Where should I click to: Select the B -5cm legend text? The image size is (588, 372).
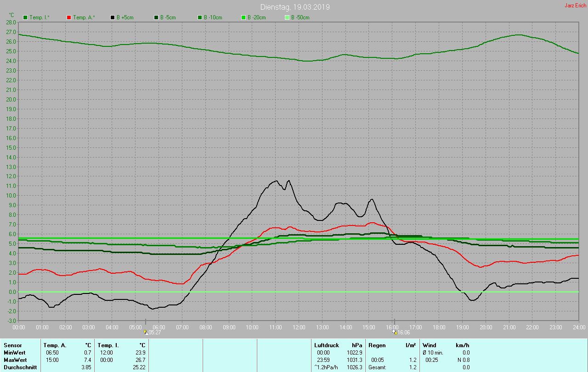point(168,17)
